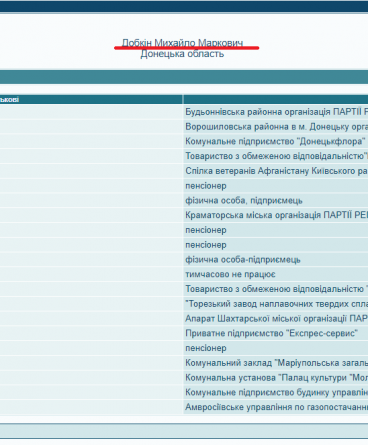
Task: Click Спілка ветеранів Афганістану row
Action: tap(276, 171)
